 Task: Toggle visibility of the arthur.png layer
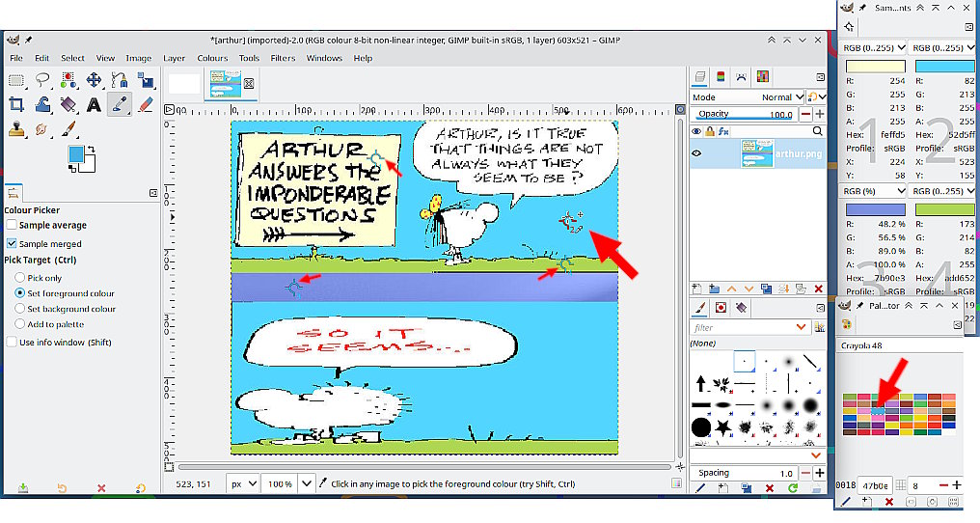pos(696,153)
